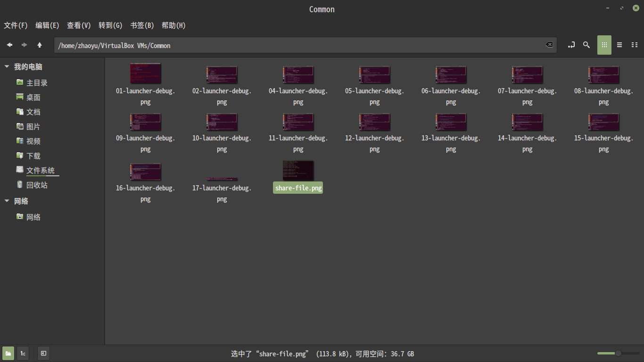This screenshot has height=362, width=644.
Task: Switch to icon grid view
Action: [604, 45]
